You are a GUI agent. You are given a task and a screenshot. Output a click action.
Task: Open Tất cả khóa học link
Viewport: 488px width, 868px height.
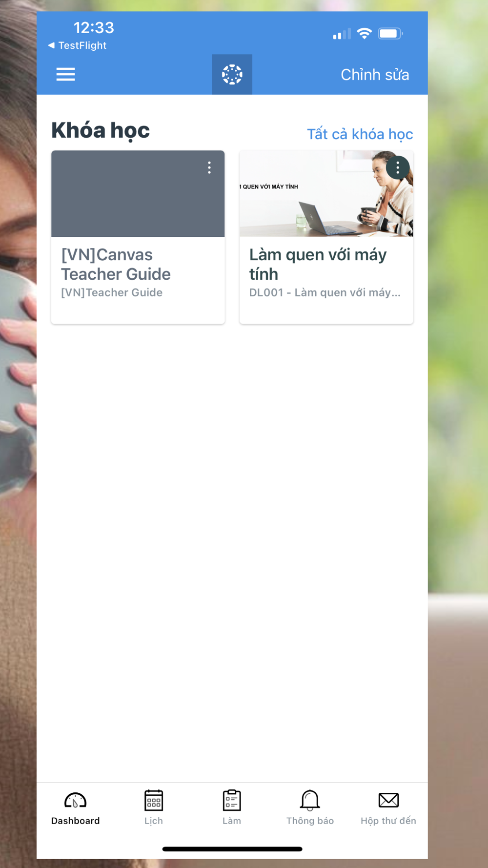(360, 134)
